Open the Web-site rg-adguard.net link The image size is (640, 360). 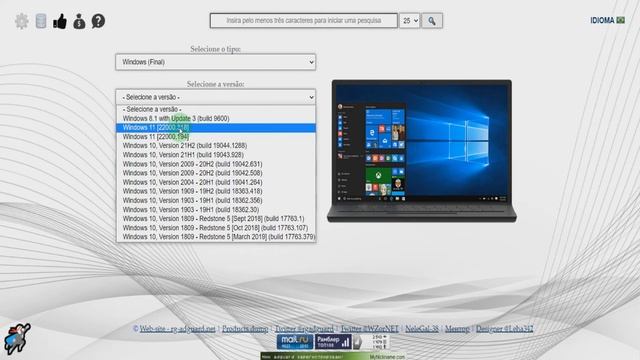(177, 329)
